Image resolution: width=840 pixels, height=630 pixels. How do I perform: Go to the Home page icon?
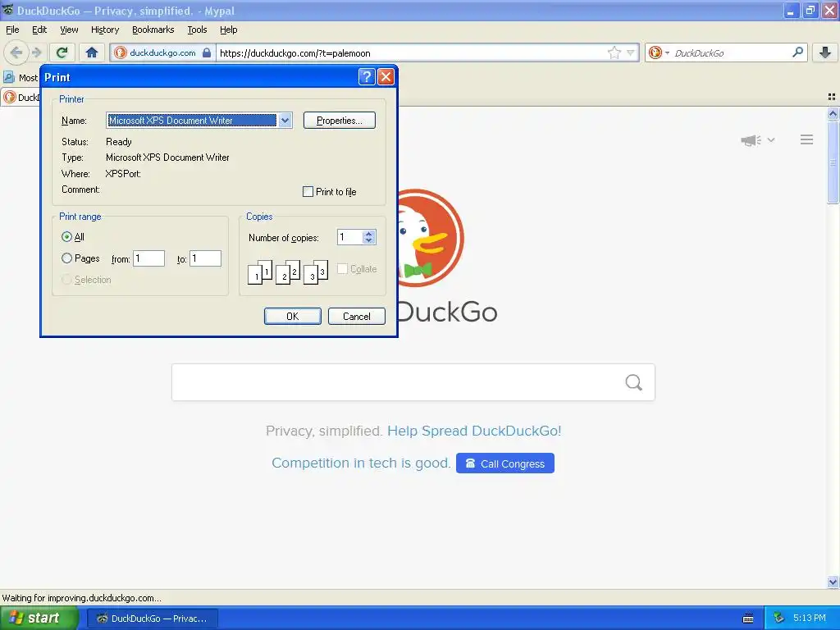point(92,52)
